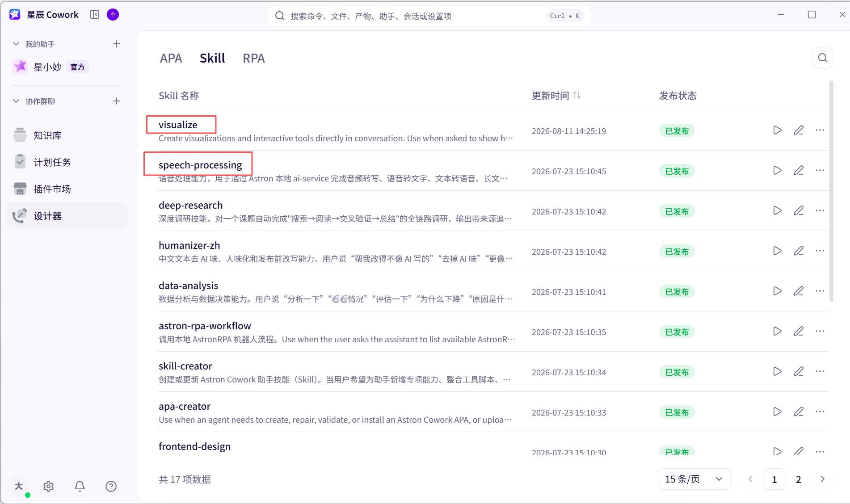Screen dimensions: 850x504
Task: Open more options for astron-rpa-workflow
Action: click(x=820, y=331)
